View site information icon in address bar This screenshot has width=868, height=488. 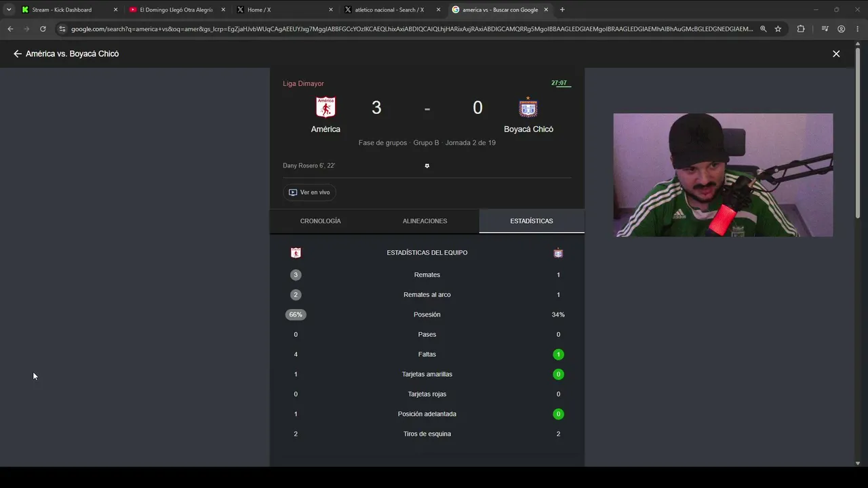click(x=62, y=29)
